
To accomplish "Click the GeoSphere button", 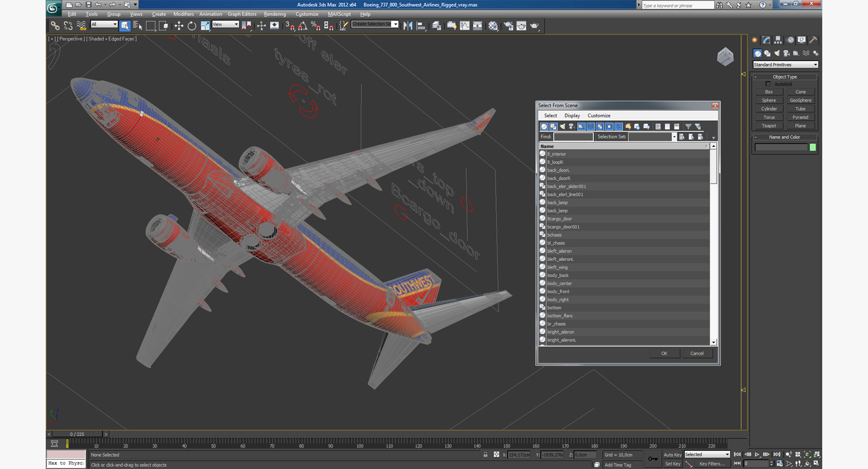I will pyautogui.click(x=801, y=100).
